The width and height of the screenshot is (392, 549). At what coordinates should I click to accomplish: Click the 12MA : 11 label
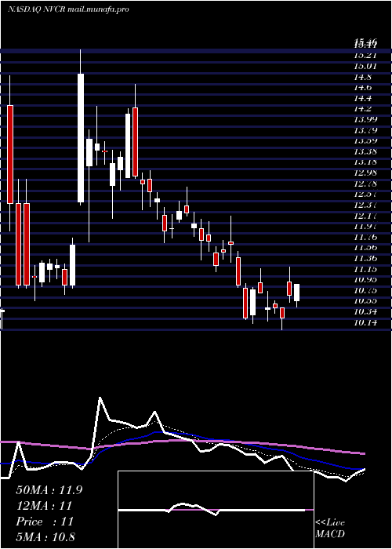(44, 506)
